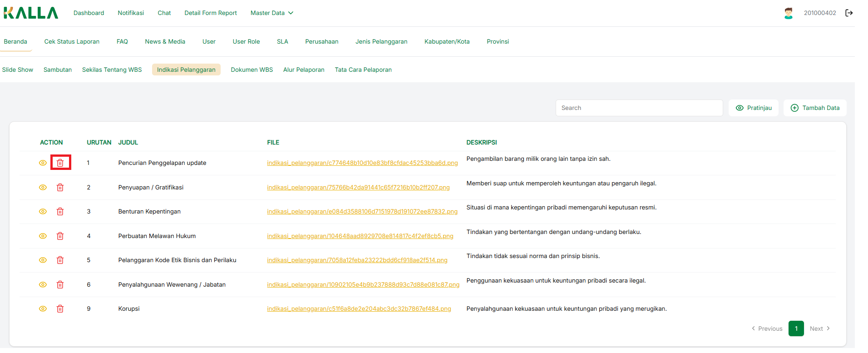Click the Pratinjau preview button
Screen dimensions: 868x353
[x=754, y=108]
